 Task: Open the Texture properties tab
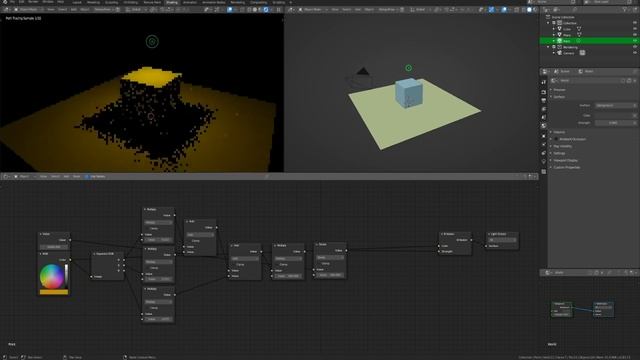pyautogui.click(x=544, y=172)
